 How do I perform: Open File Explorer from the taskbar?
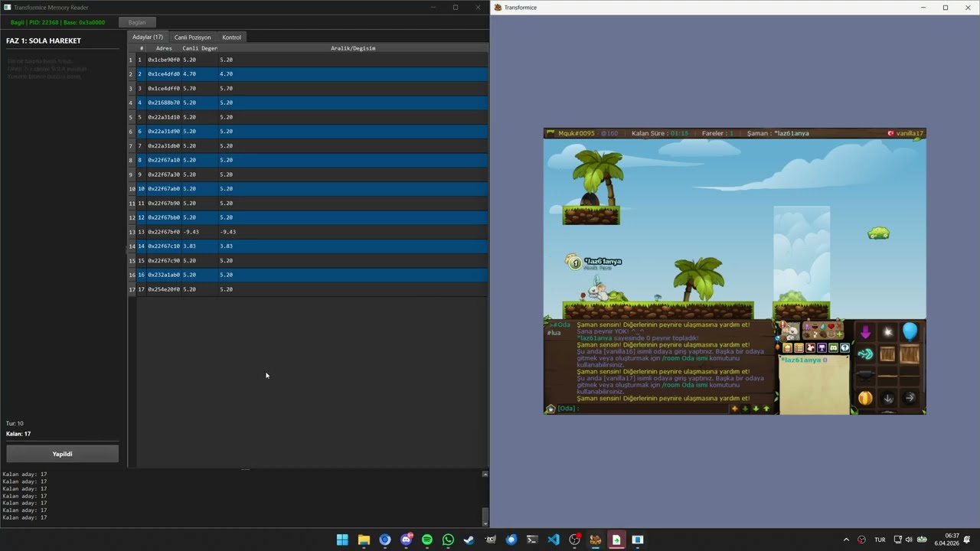pyautogui.click(x=364, y=540)
